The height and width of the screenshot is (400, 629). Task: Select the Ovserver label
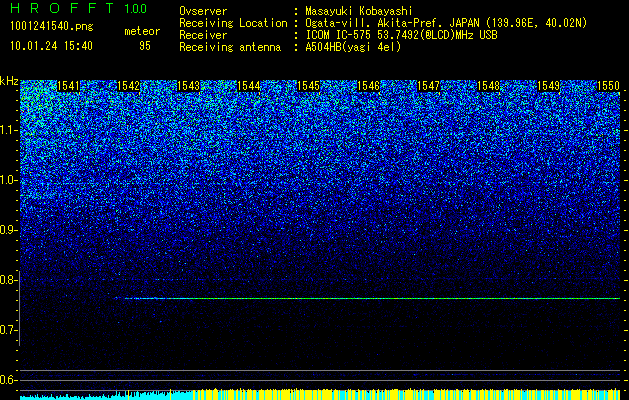[x=203, y=11]
